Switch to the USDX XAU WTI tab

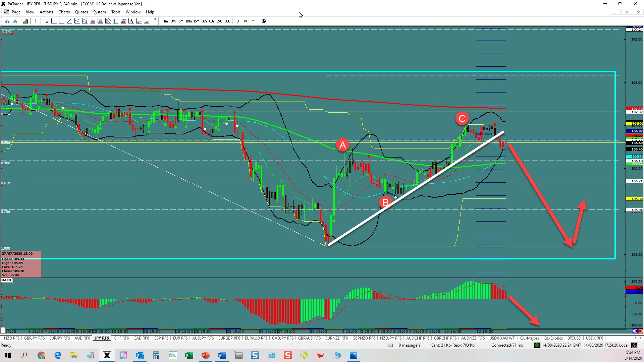click(502, 338)
